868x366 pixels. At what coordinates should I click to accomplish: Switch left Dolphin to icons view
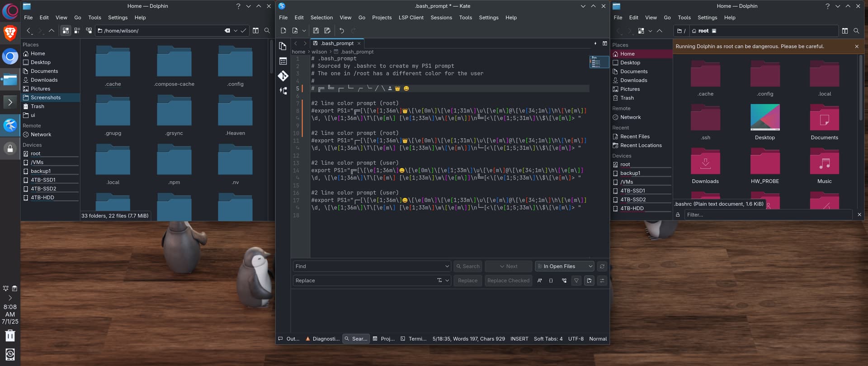pyautogui.click(x=66, y=31)
